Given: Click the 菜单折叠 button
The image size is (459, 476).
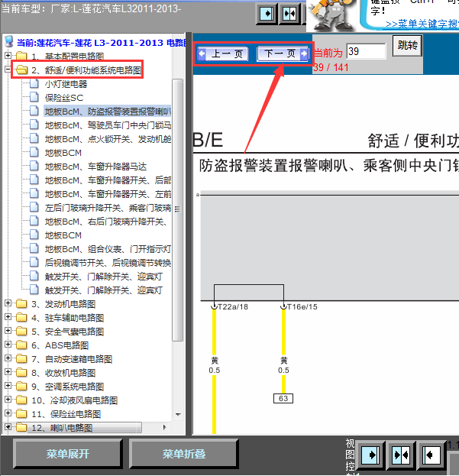Looking at the screenshot, I should [184, 454].
